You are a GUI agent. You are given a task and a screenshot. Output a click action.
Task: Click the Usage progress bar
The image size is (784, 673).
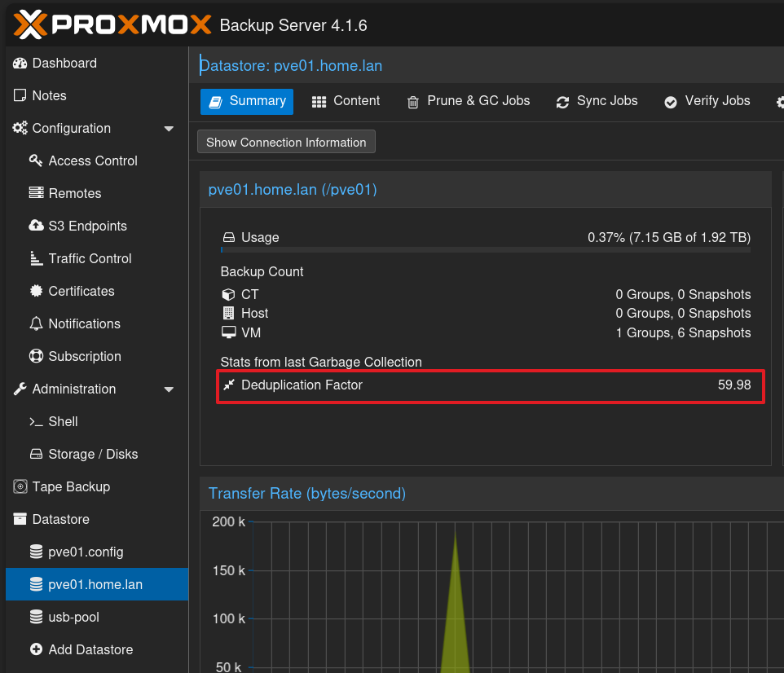tap(486, 250)
